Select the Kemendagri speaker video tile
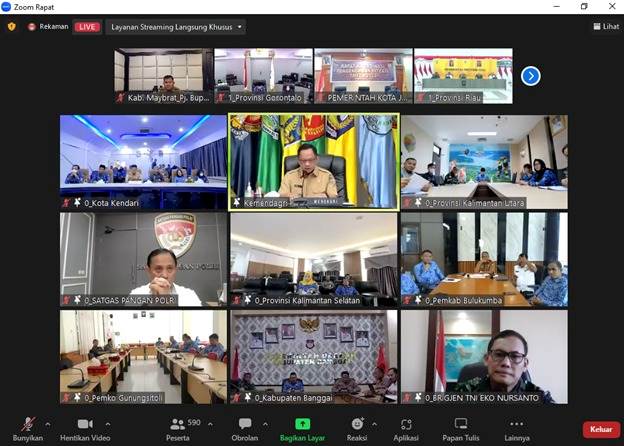This screenshot has width=624, height=446. pyautogui.click(x=313, y=160)
